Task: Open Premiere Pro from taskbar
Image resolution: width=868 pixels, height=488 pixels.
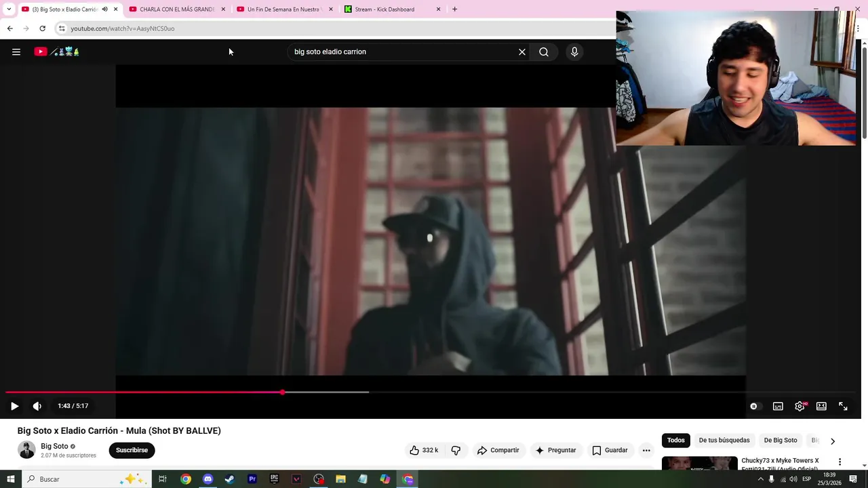Action: 252,479
